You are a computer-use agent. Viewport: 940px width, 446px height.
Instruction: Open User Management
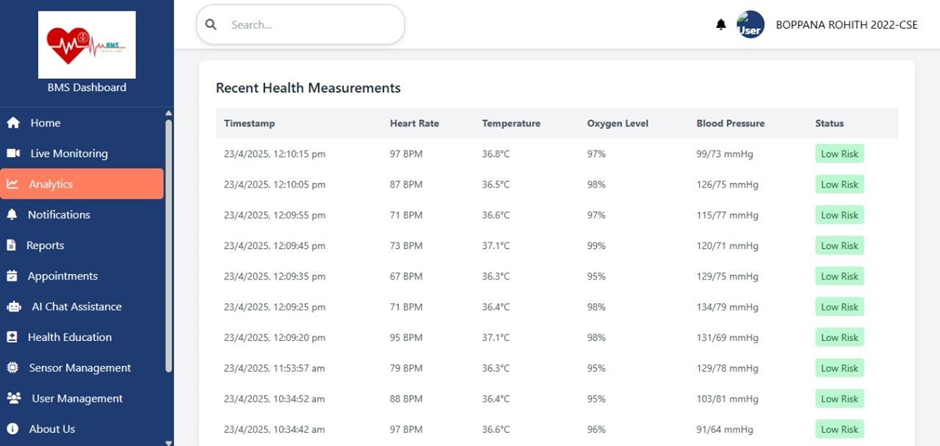82,398
